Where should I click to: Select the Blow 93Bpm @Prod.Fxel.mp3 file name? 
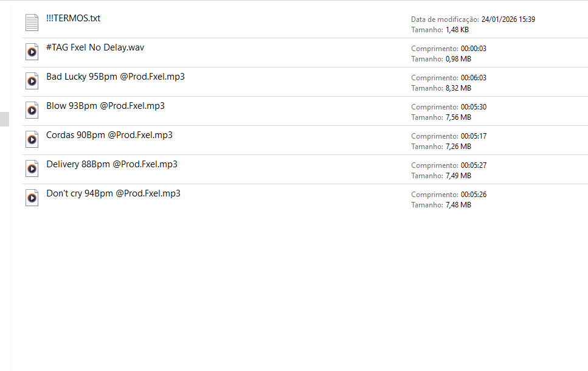105,106
